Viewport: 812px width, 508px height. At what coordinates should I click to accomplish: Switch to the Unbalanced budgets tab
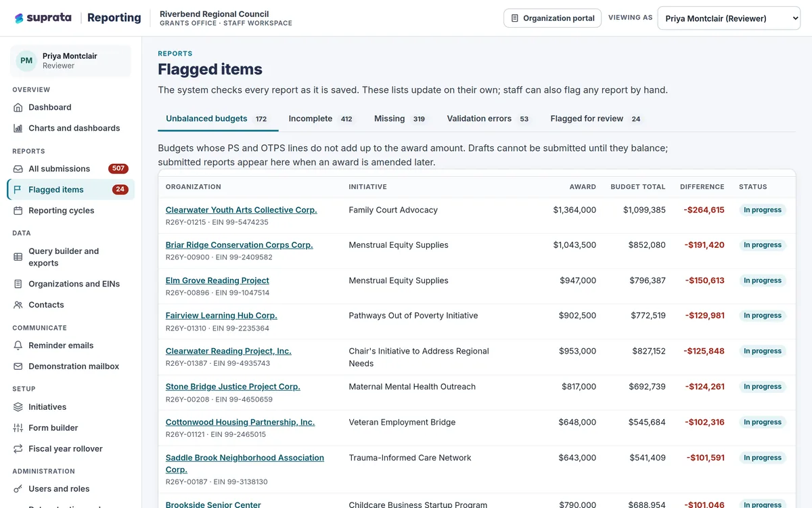218,119
